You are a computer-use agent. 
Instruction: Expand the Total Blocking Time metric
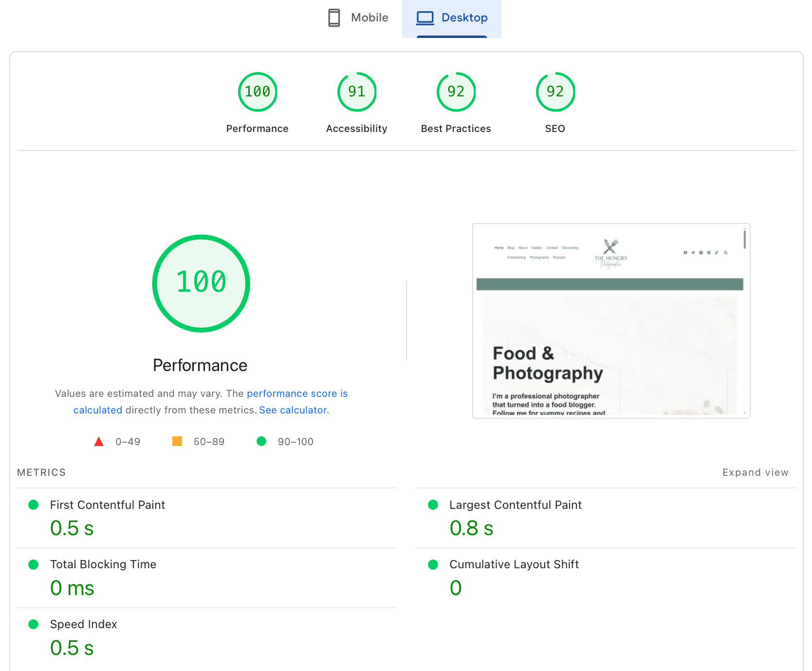pos(103,564)
